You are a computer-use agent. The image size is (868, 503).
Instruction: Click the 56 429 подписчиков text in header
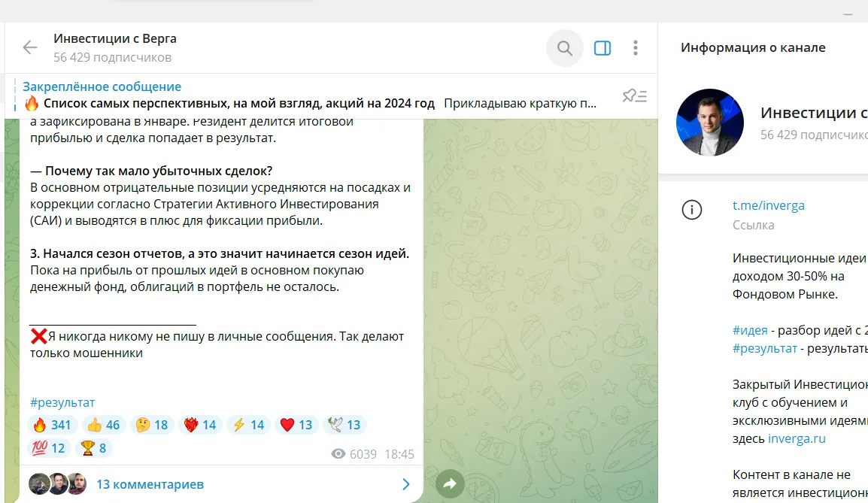(112, 58)
